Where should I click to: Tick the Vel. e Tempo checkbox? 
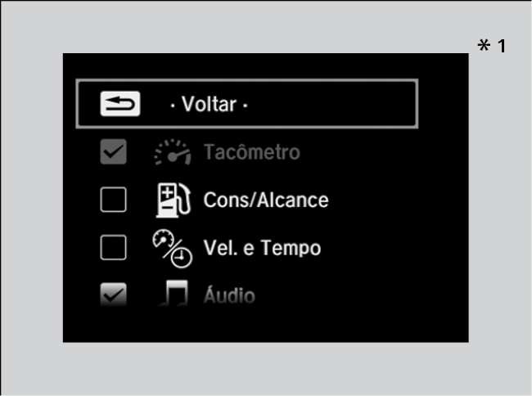pos(113,247)
